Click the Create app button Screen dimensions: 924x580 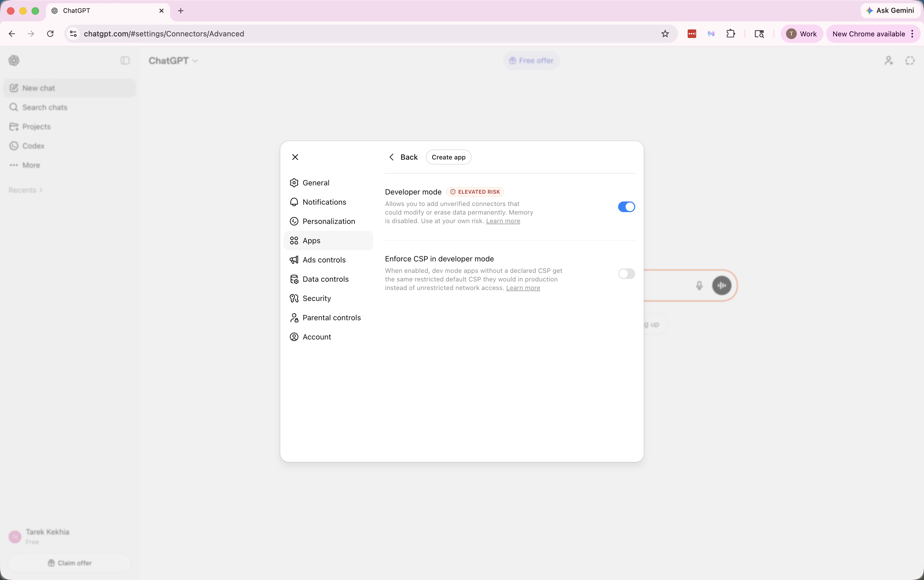(x=448, y=157)
